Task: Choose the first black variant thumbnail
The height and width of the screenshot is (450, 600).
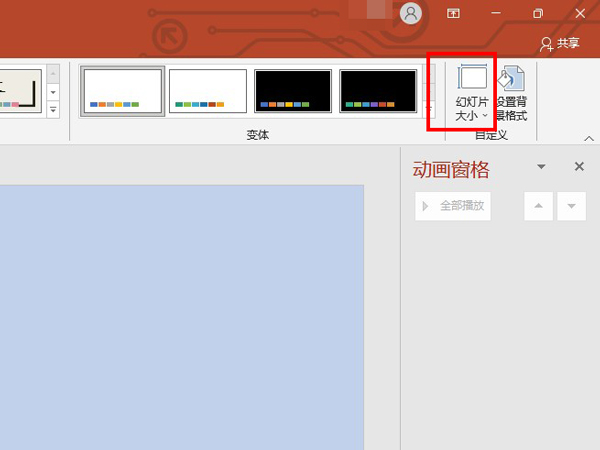Action: (x=293, y=91)
